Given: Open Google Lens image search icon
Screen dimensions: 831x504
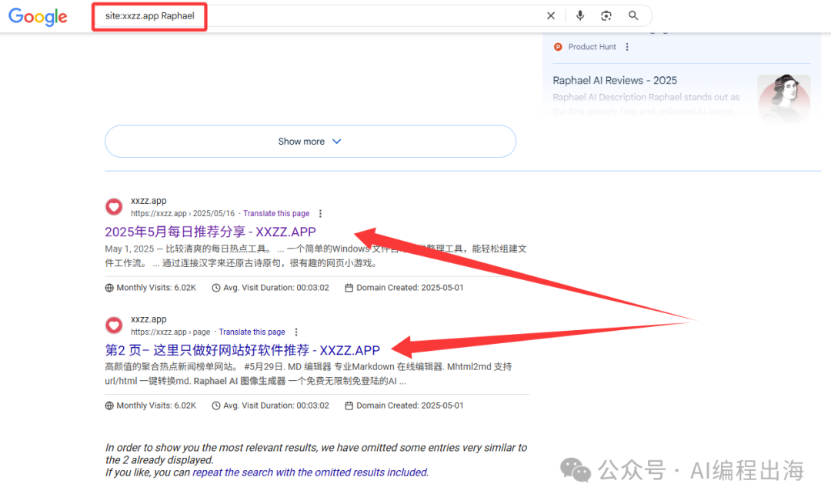Looking at the screenshot, I should (606, 16).
